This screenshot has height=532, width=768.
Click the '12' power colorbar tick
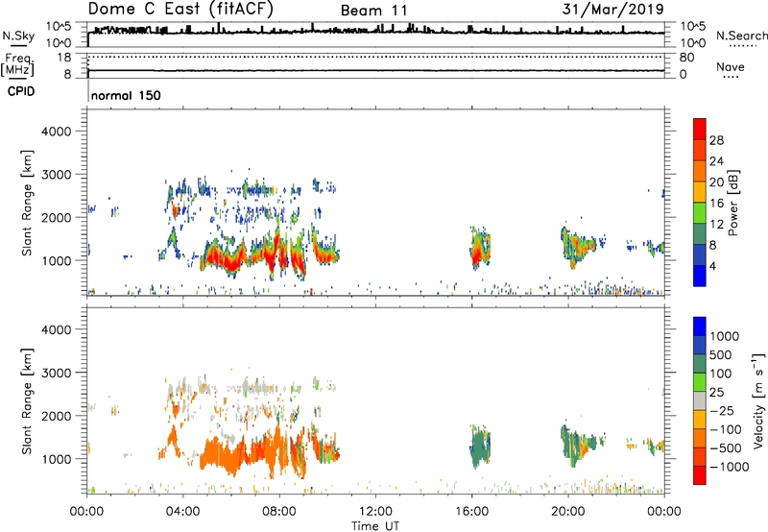tap(716, 225)
